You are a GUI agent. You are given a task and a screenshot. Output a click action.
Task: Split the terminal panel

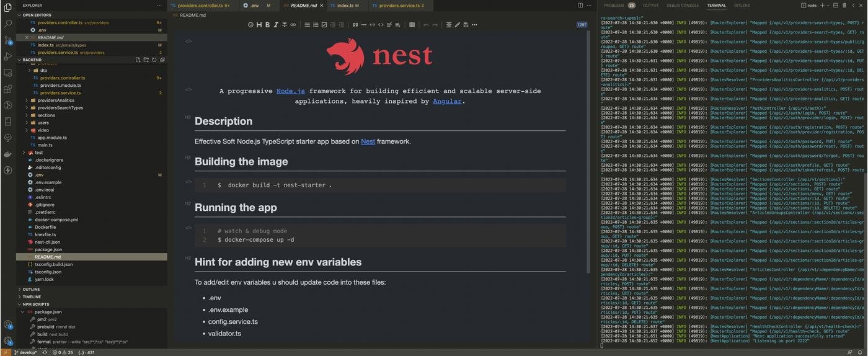point(836,5)
